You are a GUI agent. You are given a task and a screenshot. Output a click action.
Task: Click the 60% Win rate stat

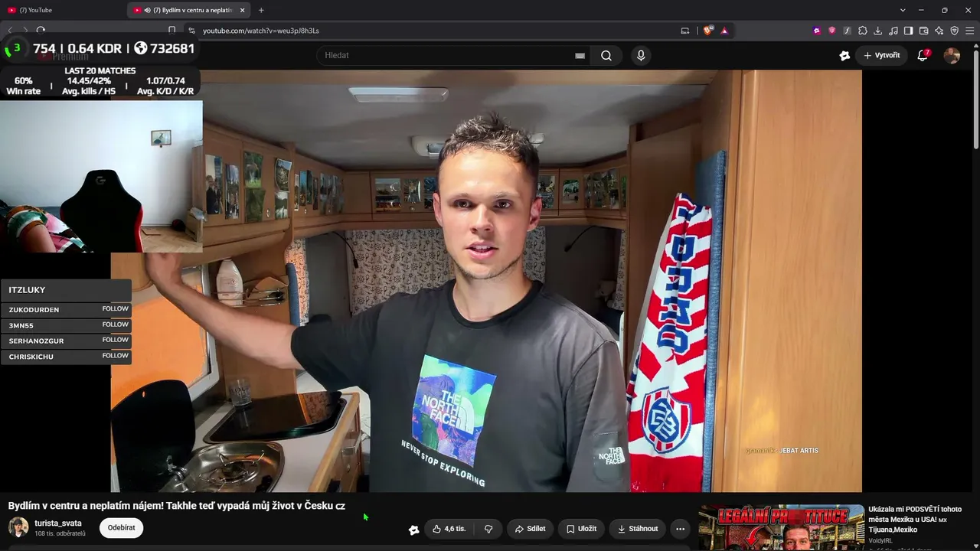point(24,86)
